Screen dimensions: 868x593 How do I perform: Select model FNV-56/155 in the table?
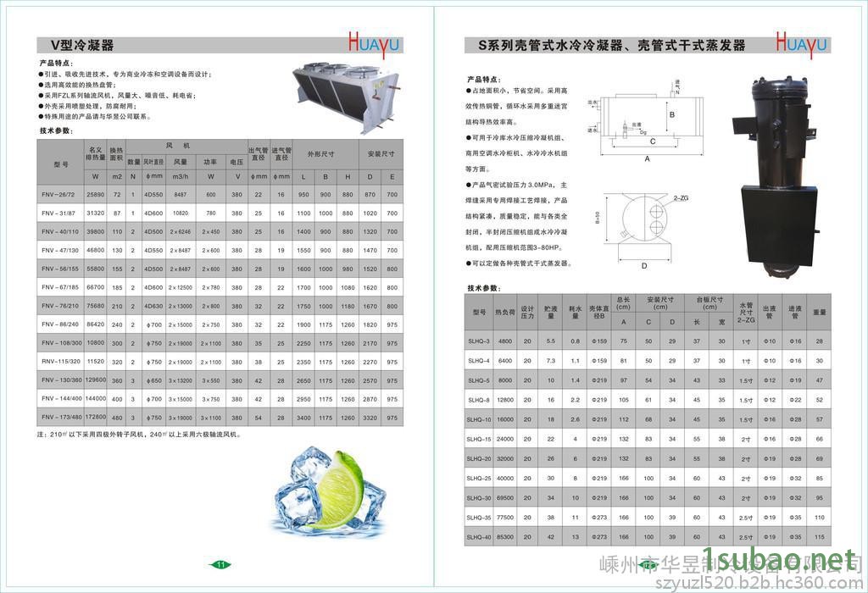(x=60, y=269)
